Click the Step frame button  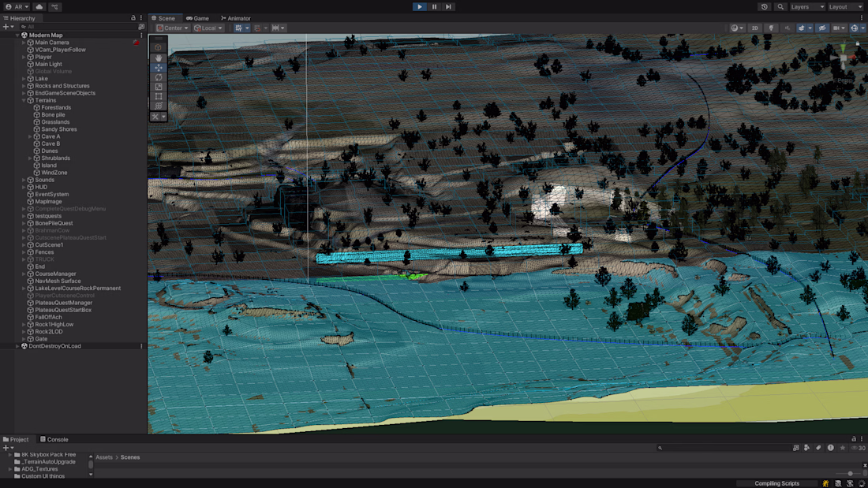click(448, 6)
